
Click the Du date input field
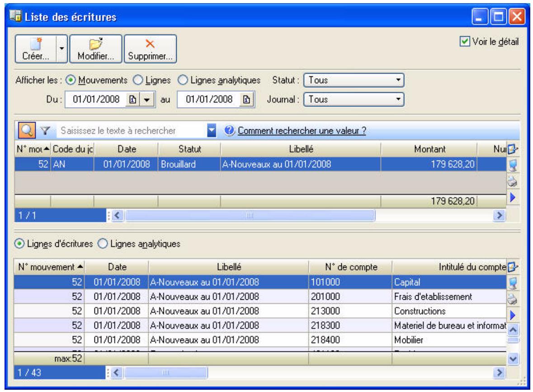(96, 99)
